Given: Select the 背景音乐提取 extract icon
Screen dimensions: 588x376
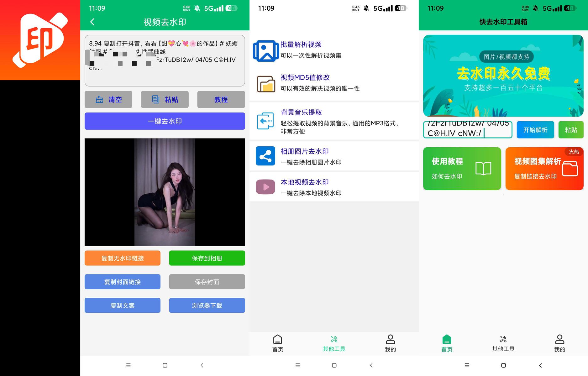Looking at the screenshot, I should click(x=265, y=121).
